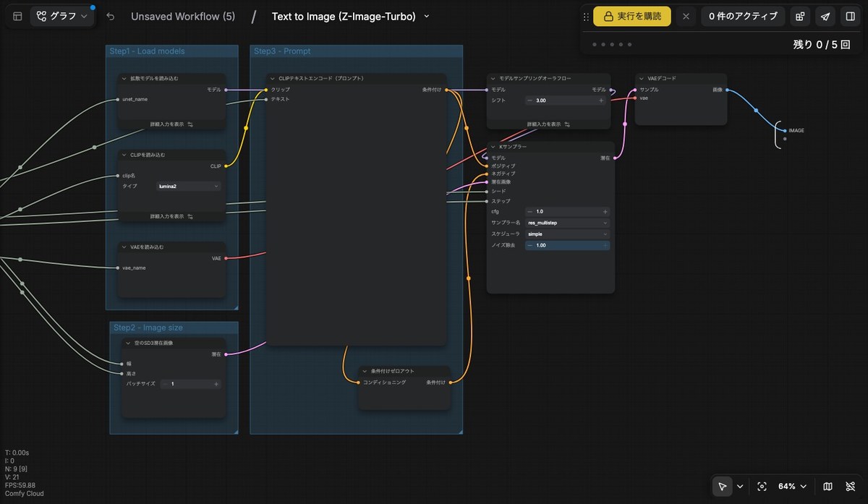Show advanced inputs on 拡散モデルを読み込む node

(171, 124)
